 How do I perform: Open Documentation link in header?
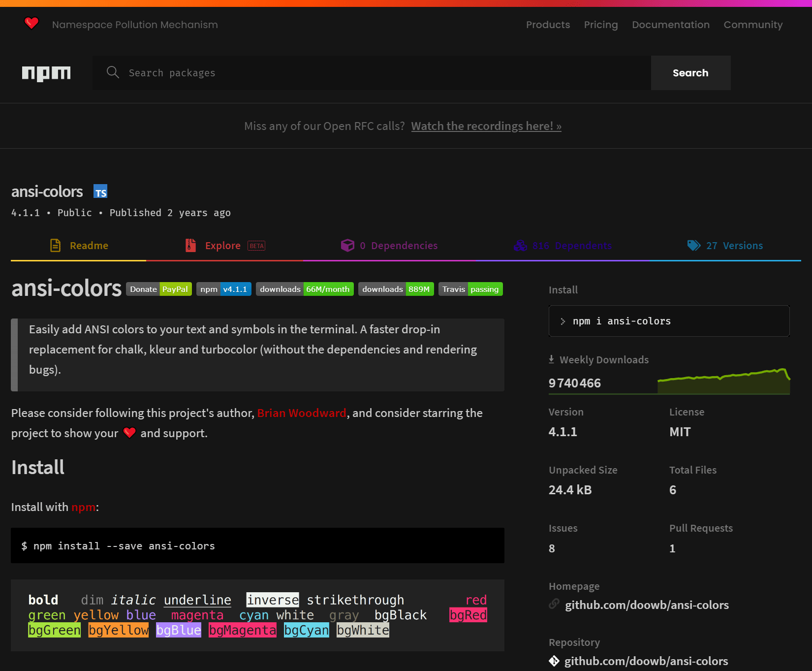[x=671, y=25]
